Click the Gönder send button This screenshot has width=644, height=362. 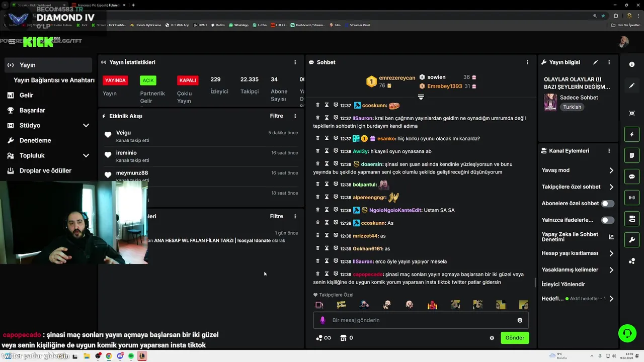(x=515, y=338)
